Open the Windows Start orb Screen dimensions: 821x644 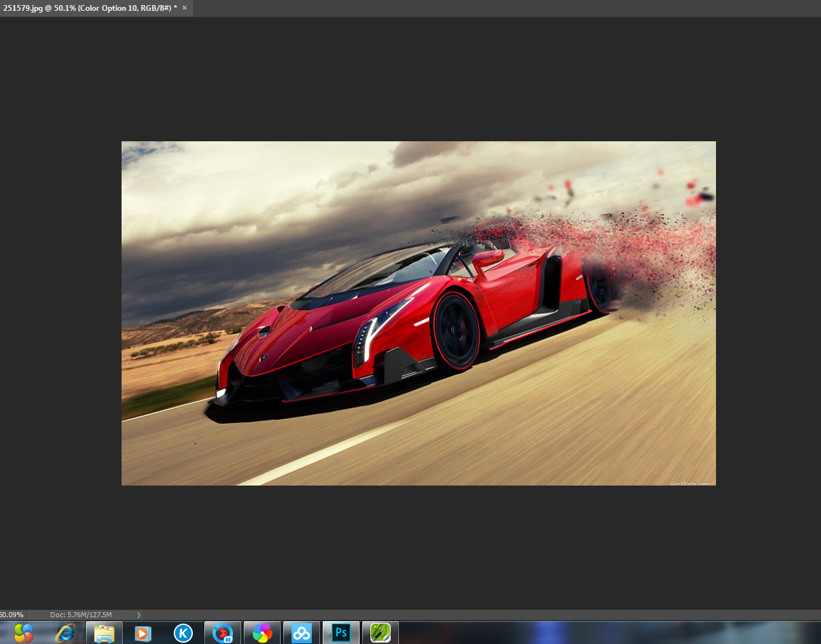pyautogui.click(x=24, y=633)
